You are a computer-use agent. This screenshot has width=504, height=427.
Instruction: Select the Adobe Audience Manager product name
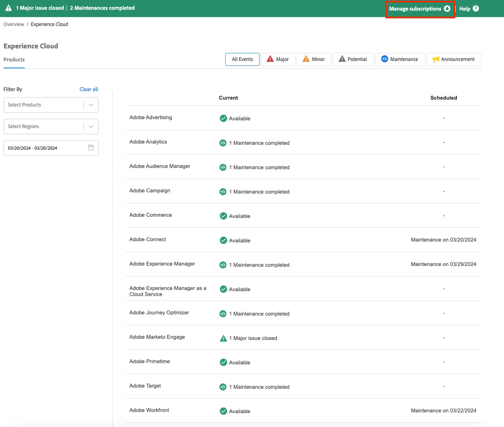[x=160, y=166]
